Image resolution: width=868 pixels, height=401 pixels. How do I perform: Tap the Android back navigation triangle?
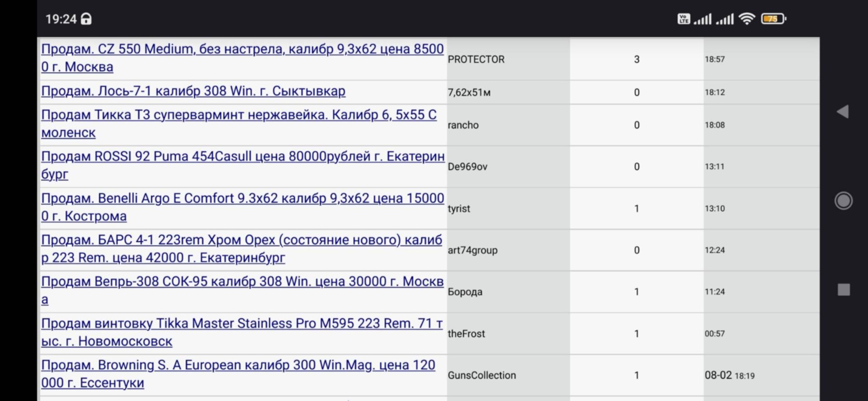point(843,112)
